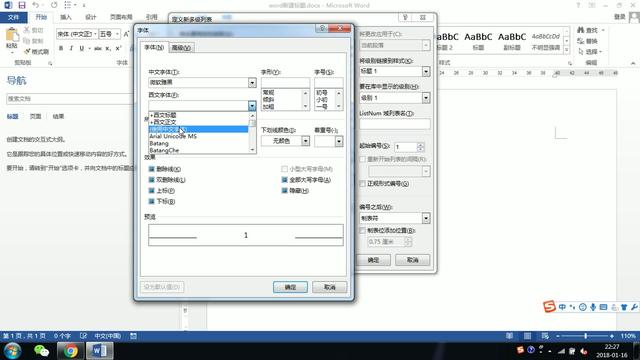Screen dimensions: 640x360
Task: Open the emphasis mark dropdown
Action: click(x=339, y=141)
